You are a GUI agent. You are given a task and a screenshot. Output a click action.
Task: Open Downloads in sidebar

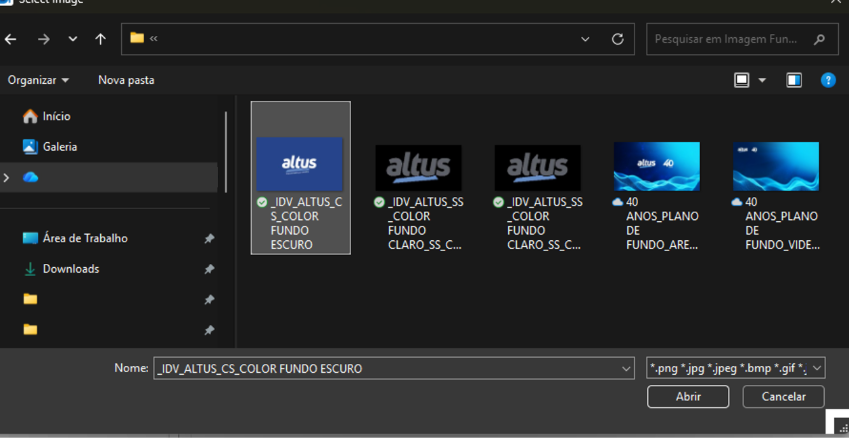click(71, 269)
